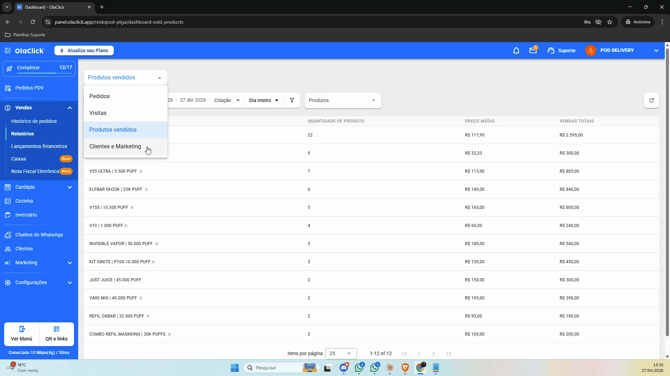670x376 pixels.
Task: Open the Produtos grouping dropdown
Action: click(342, 100)
